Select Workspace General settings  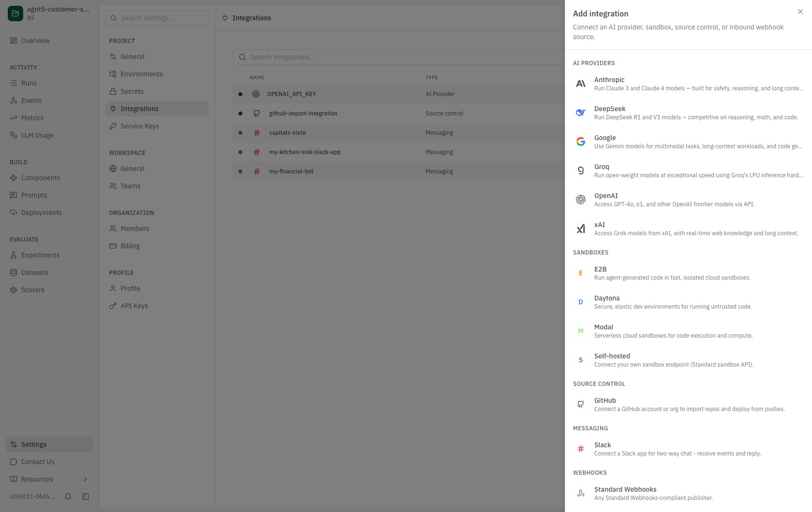157,169
